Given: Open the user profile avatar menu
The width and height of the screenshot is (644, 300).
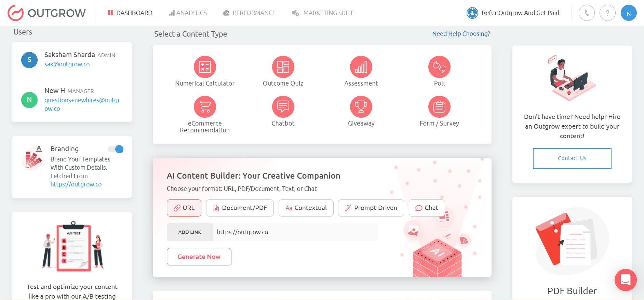Looking at the screenshot, I should tap(629, 13).
